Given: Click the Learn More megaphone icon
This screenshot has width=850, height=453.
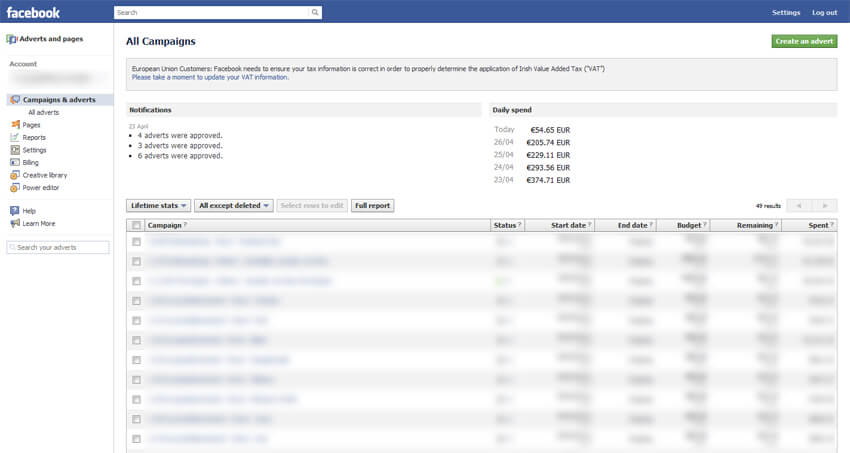Looking at the screenshot, I should coord(15,223).
